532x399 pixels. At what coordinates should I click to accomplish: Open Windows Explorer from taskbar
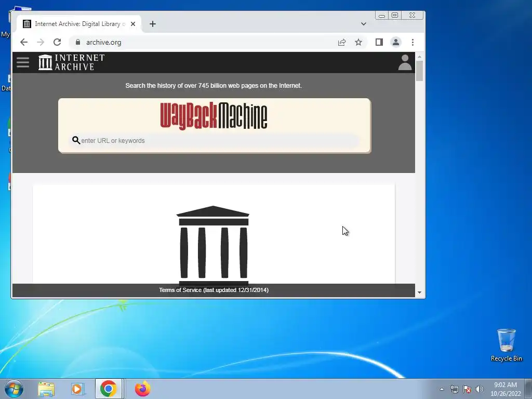pos(46,389)
